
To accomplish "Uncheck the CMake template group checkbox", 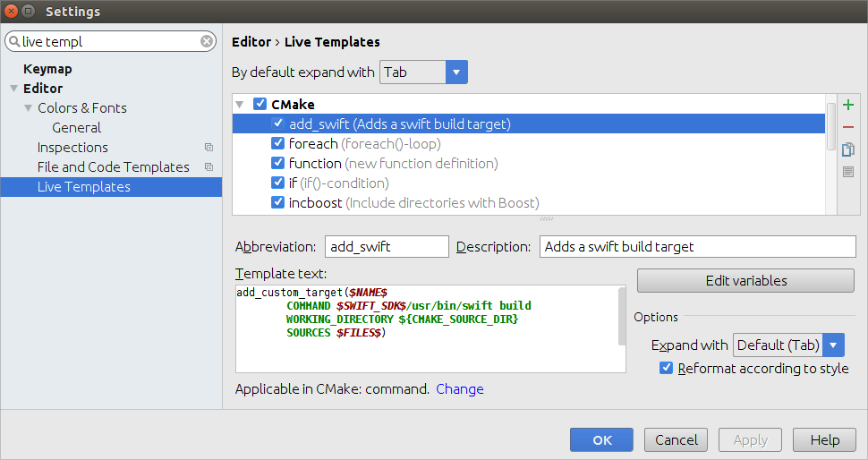I will point(260,105).
